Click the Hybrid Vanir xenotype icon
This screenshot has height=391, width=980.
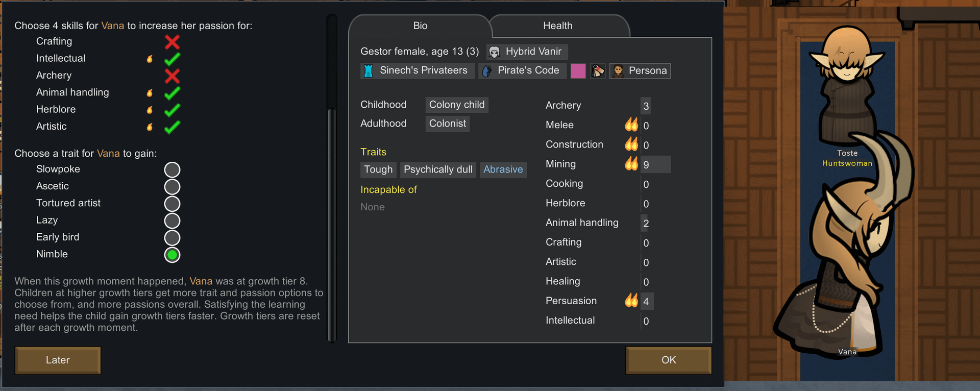coord(494,52)
